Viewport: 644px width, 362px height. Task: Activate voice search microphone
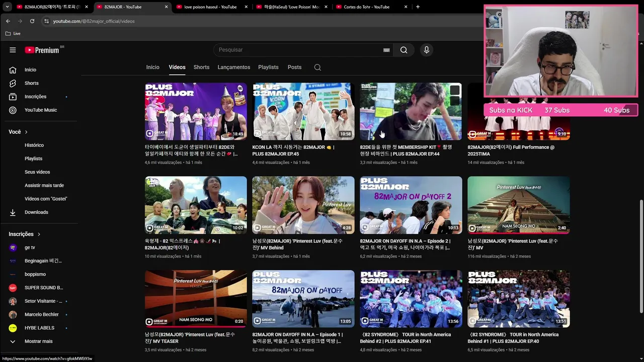click(x=427, y=50)
